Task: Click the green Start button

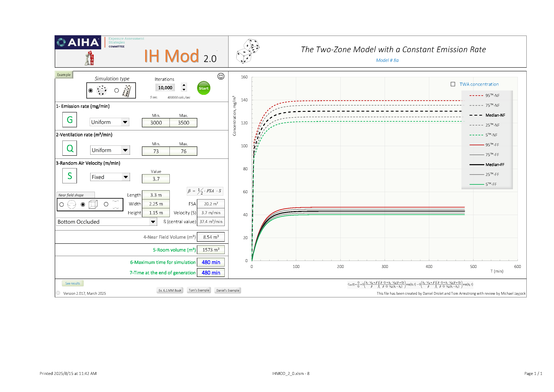Action: [x=203, y=88]
